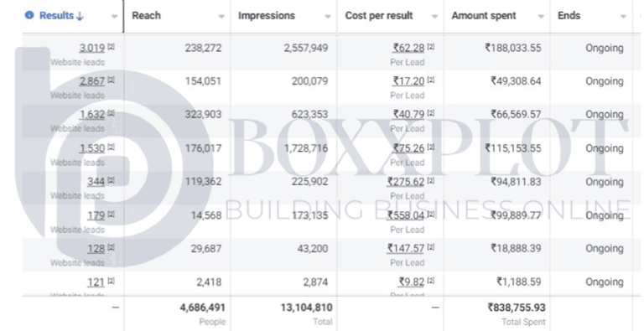Open the 1,530 results link

(92, 148)
